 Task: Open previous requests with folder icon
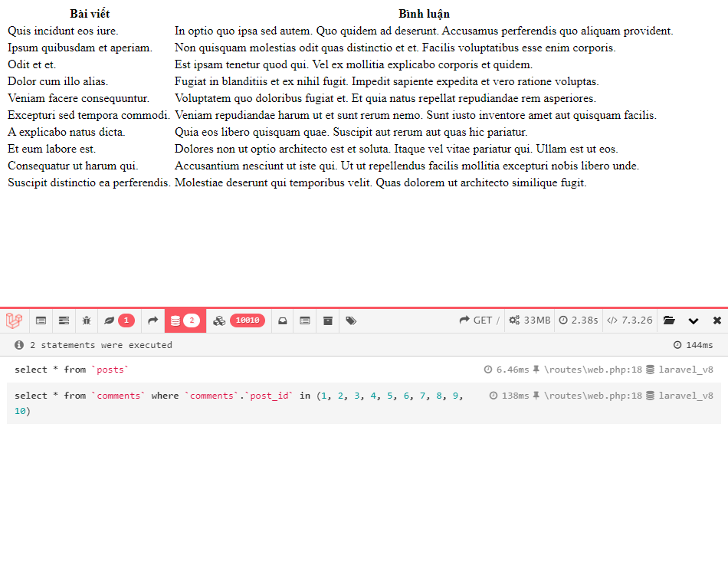pyautogui.click(x=669, y=320)
